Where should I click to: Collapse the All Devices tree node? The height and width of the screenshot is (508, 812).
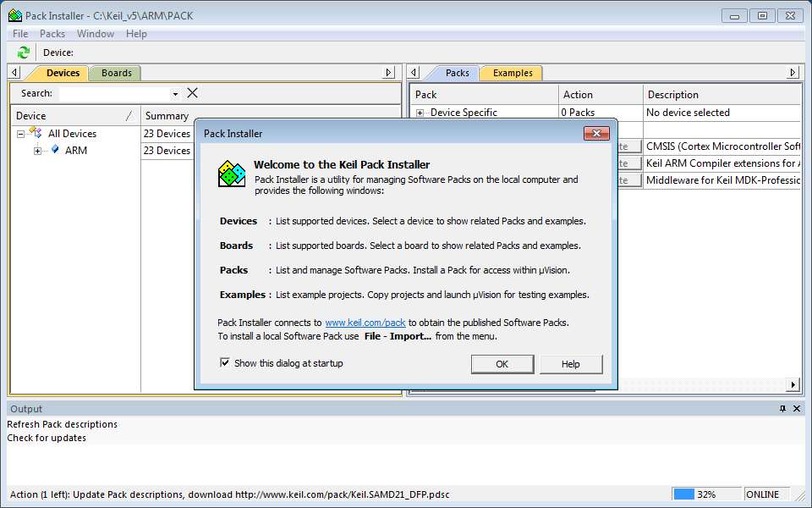20,134
